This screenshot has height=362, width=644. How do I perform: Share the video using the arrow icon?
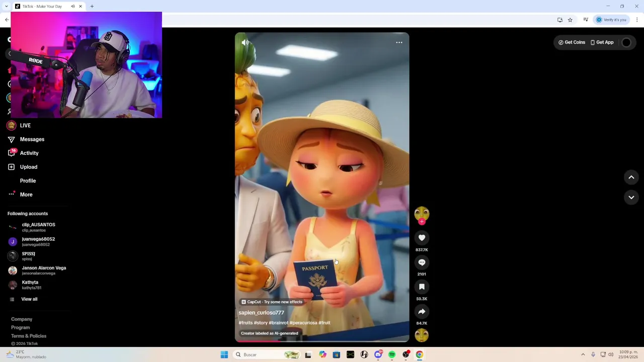422,311
